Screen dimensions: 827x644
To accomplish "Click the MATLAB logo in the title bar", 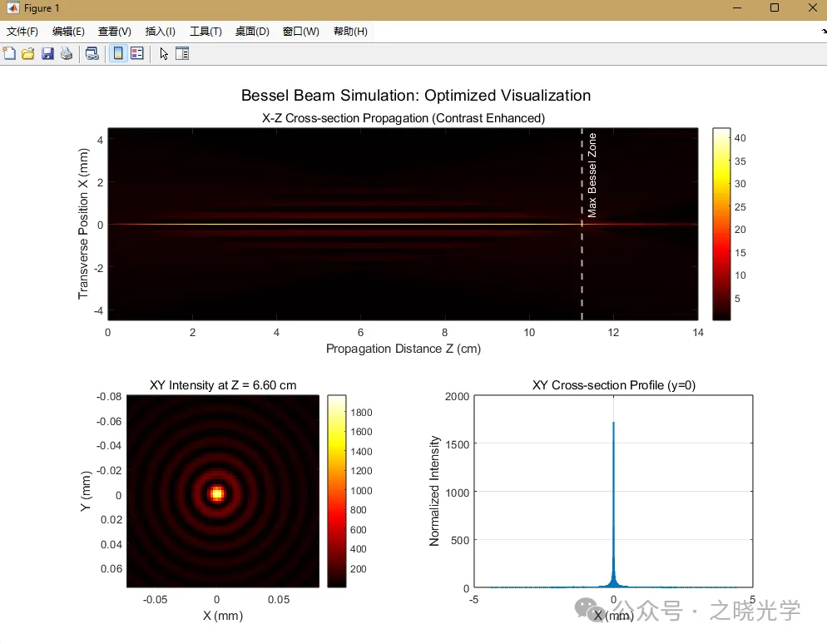I will 12,8.
